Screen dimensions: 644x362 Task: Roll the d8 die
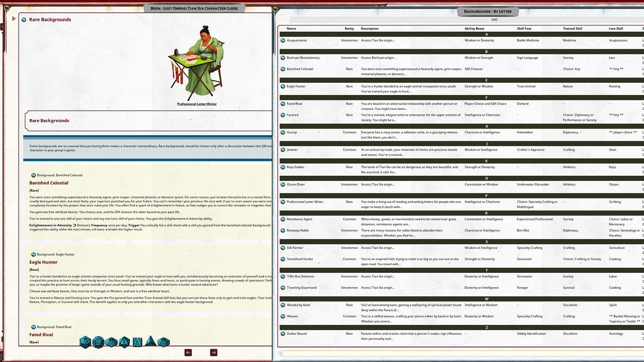[124, 342]
